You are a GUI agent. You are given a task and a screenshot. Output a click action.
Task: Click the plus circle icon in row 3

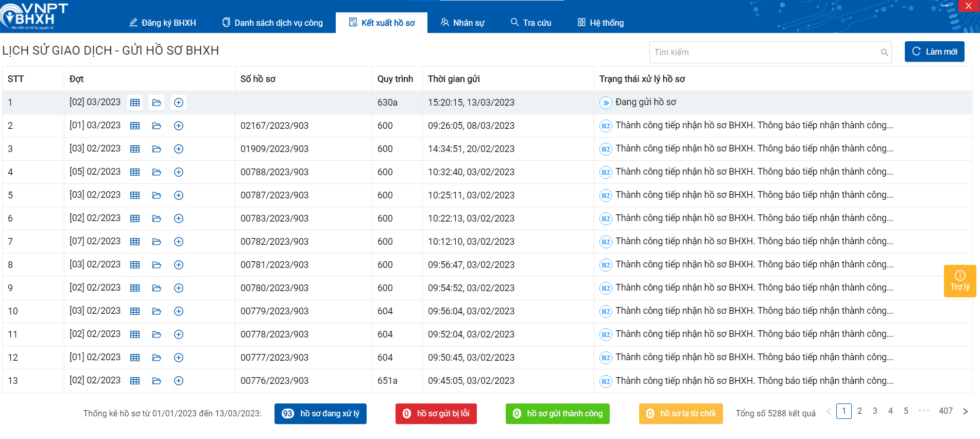click(x=179, y=149)
